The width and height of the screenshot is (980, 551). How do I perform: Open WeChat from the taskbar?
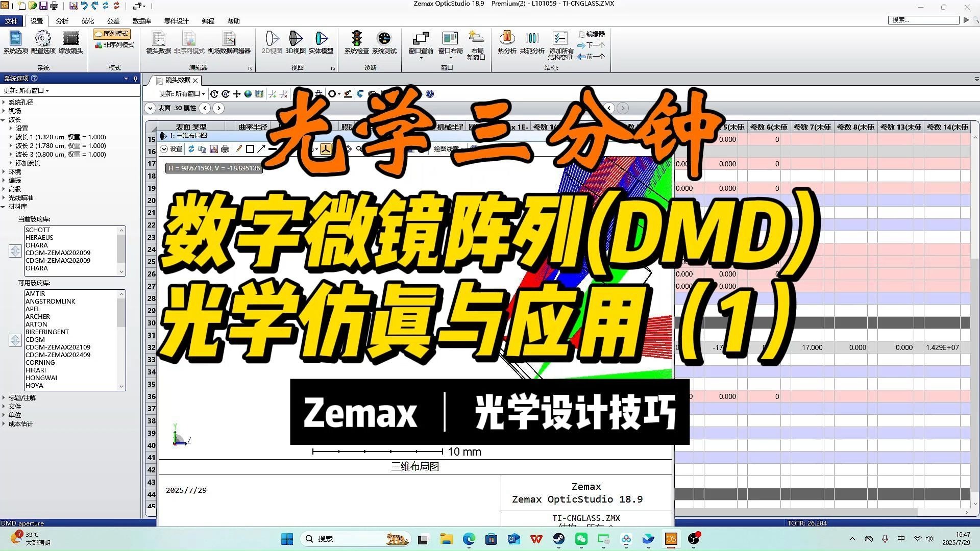[581, 539]
